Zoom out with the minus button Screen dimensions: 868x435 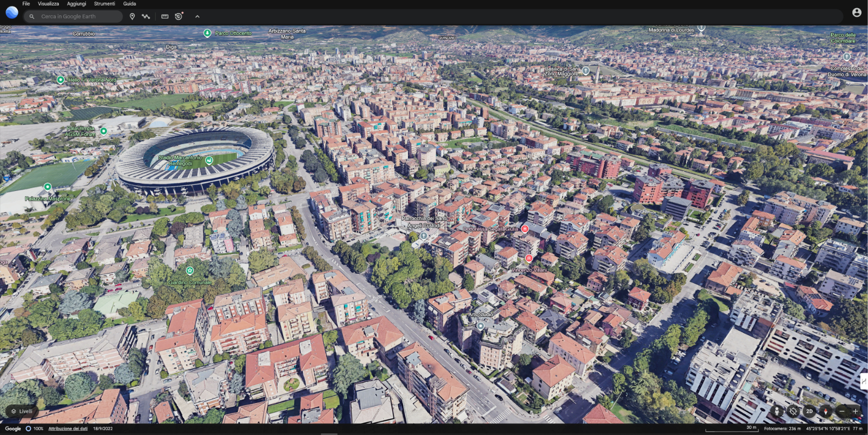pyautogui.click(x=842, y=411)
